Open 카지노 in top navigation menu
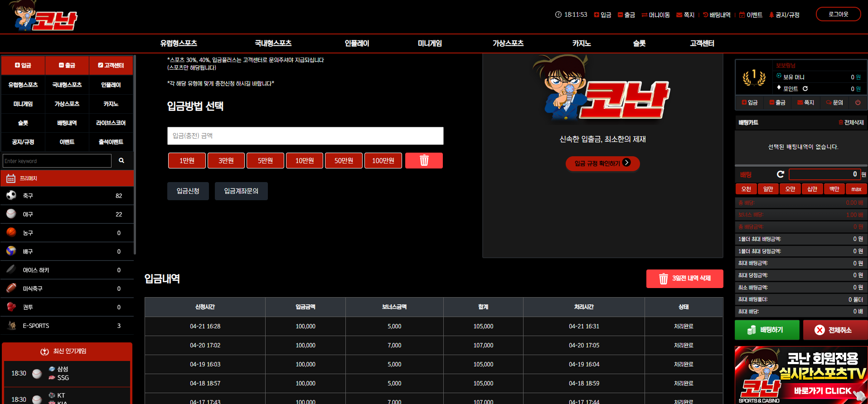Viewport: 868px width, 404px height. (581, 43)
